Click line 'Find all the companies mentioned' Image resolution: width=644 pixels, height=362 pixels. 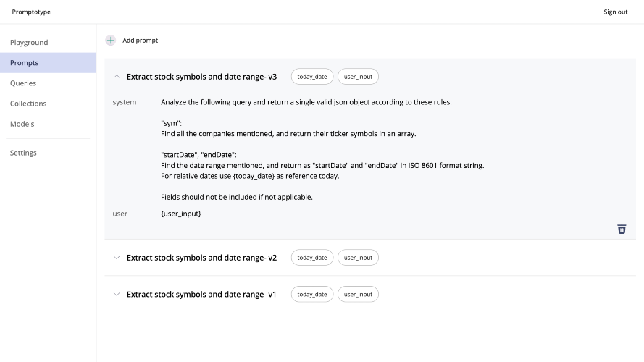288,134
